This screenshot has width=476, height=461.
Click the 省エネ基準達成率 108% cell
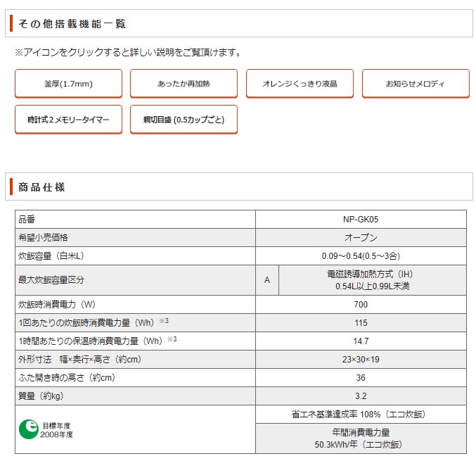coord(361,414)
